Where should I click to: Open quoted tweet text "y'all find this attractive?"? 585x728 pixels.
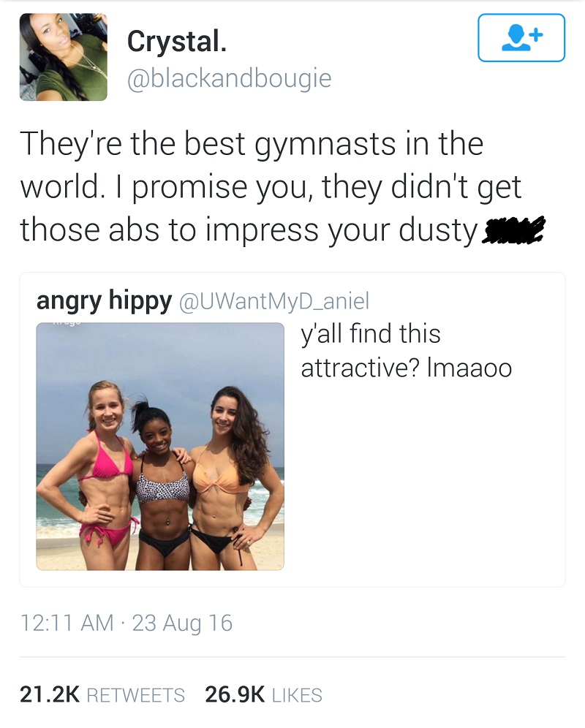click(x=406, y=351)
